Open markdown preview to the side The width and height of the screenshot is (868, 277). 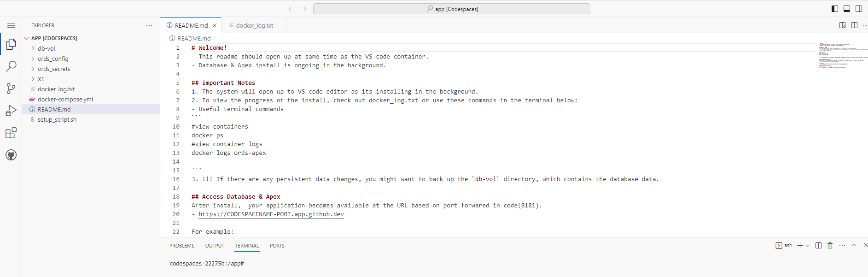[843, 25]
